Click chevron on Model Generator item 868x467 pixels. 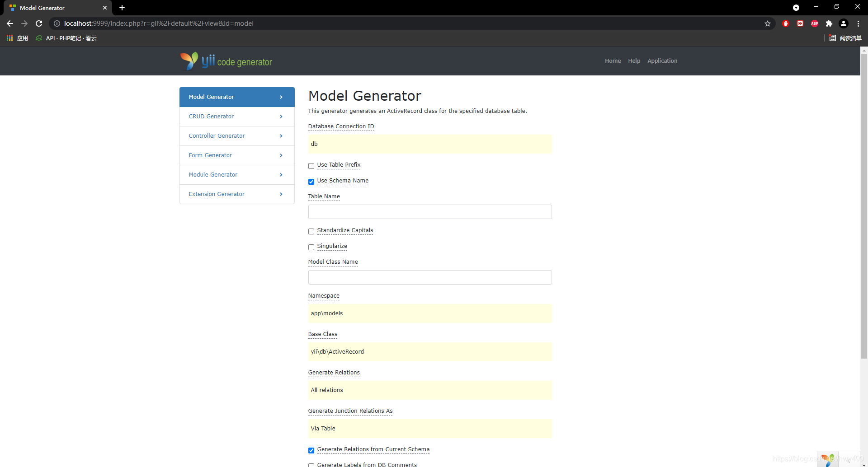click(281, 97)
